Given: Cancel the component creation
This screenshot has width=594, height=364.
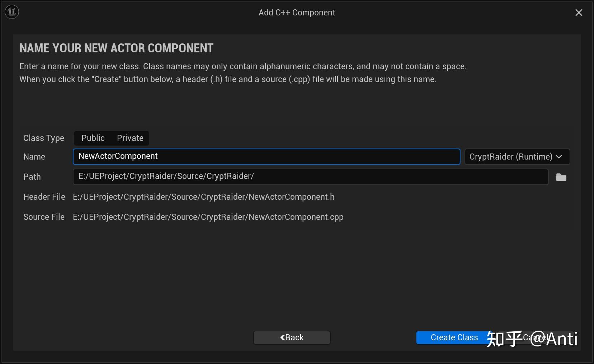Looking at the screenshot, I should tap(534, 337).
